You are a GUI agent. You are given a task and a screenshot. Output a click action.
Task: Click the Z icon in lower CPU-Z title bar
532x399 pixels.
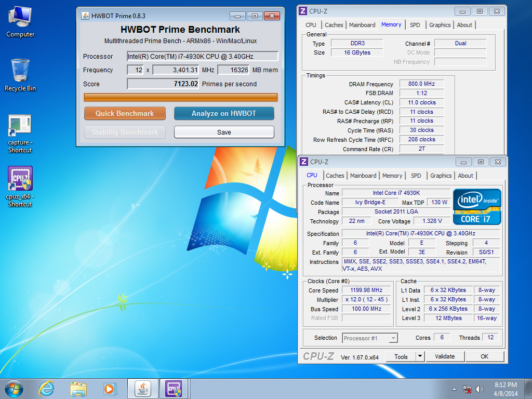304,162
